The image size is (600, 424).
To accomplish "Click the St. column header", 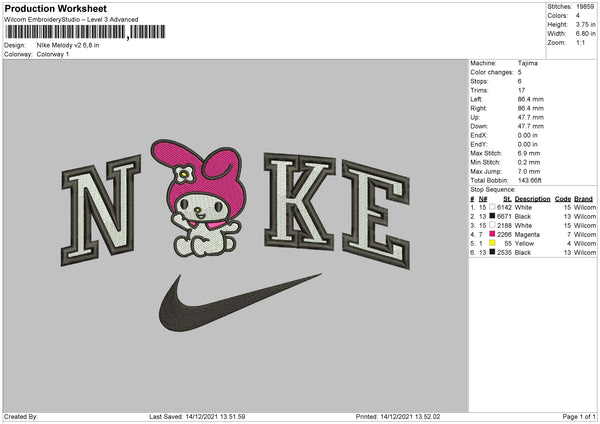I will [x=508, y=199].
